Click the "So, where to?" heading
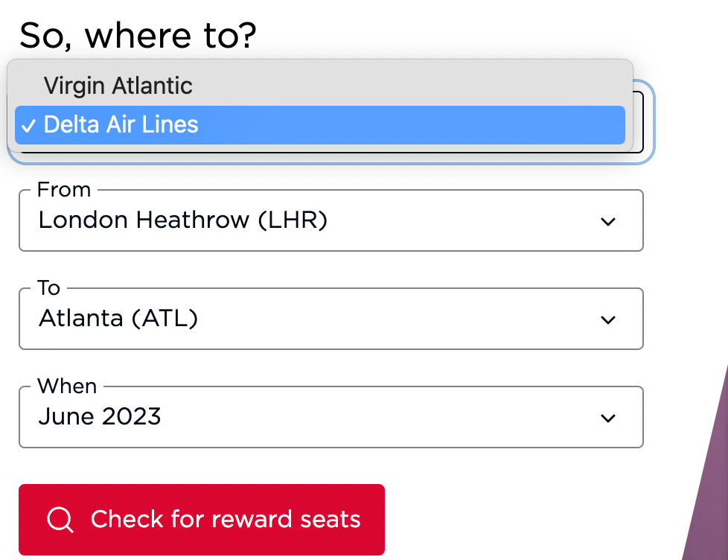Image resolution: width=728 pixels, height=560 pixels. point(138,36)
